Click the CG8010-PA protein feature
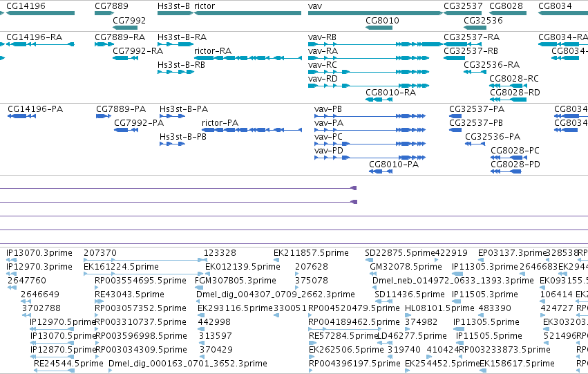The height and width of the screenshot is (374, 588). pyautogui.click(x=381, y=171)
